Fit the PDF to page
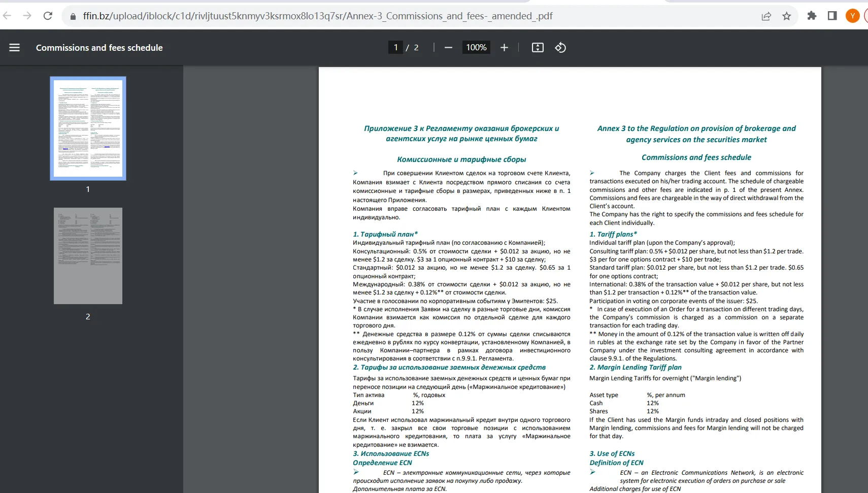 538,48
